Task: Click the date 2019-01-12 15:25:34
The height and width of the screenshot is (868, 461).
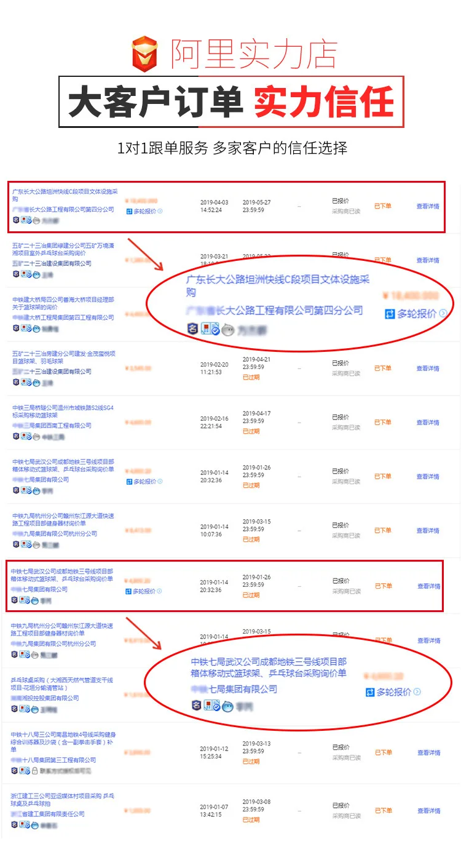Action: point(214,752)
